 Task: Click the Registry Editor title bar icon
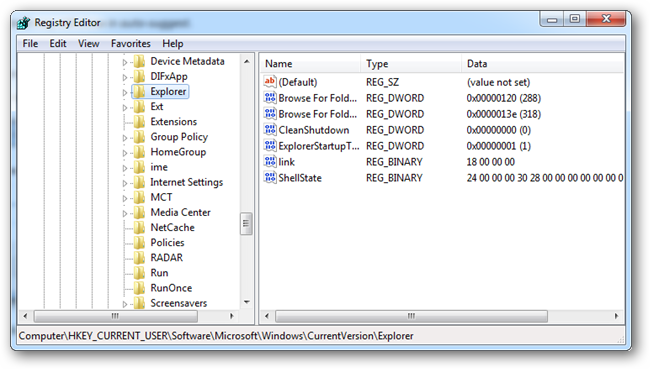coord(24,23)
